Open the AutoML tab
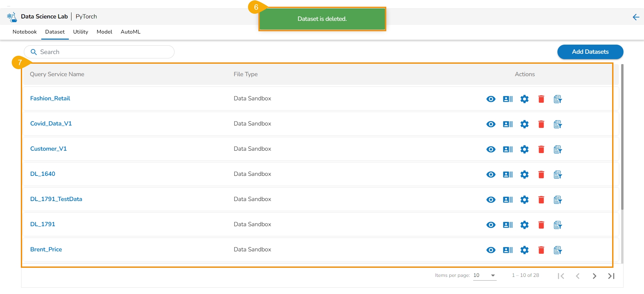Viewport: 644px width, 294px height. pyautogui.click(x=131, y=32)
